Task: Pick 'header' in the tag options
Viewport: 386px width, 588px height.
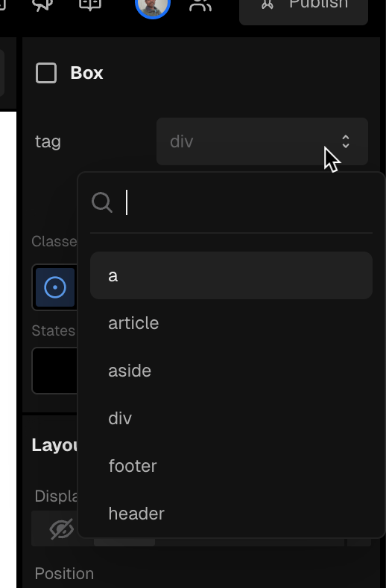Action: [x=231, y=514]
